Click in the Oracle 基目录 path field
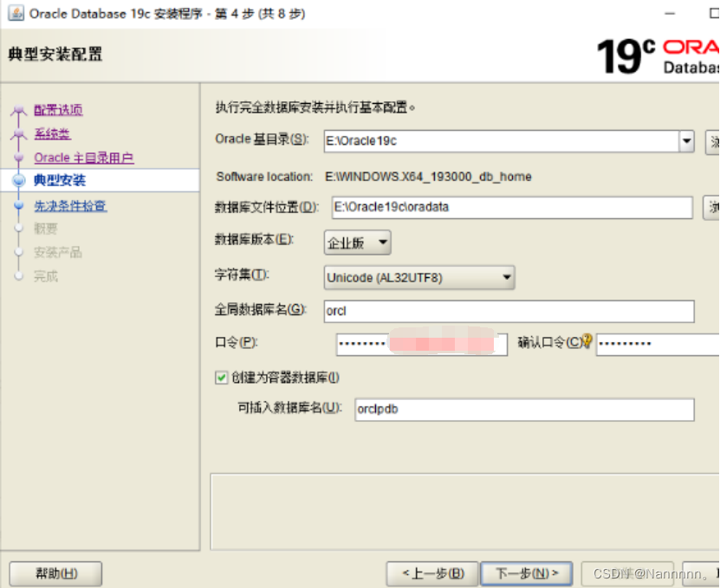Image resolution: width=720 pixels, height=588 pixels. 501,140
